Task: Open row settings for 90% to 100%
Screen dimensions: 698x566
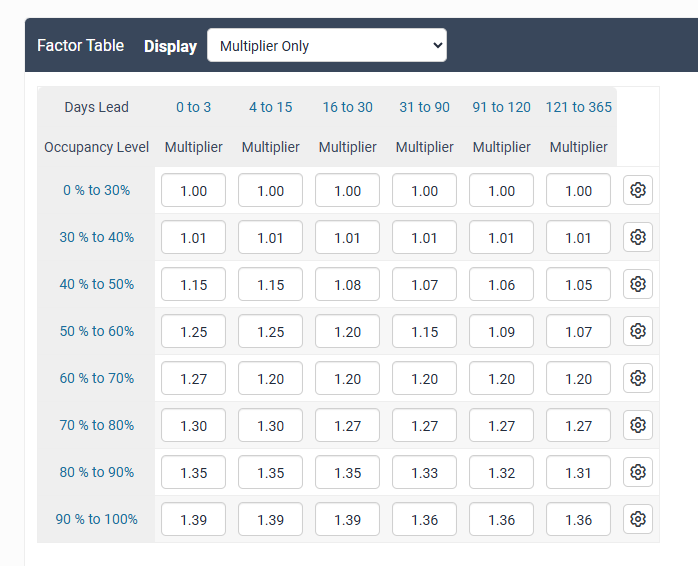Action: 638,519
